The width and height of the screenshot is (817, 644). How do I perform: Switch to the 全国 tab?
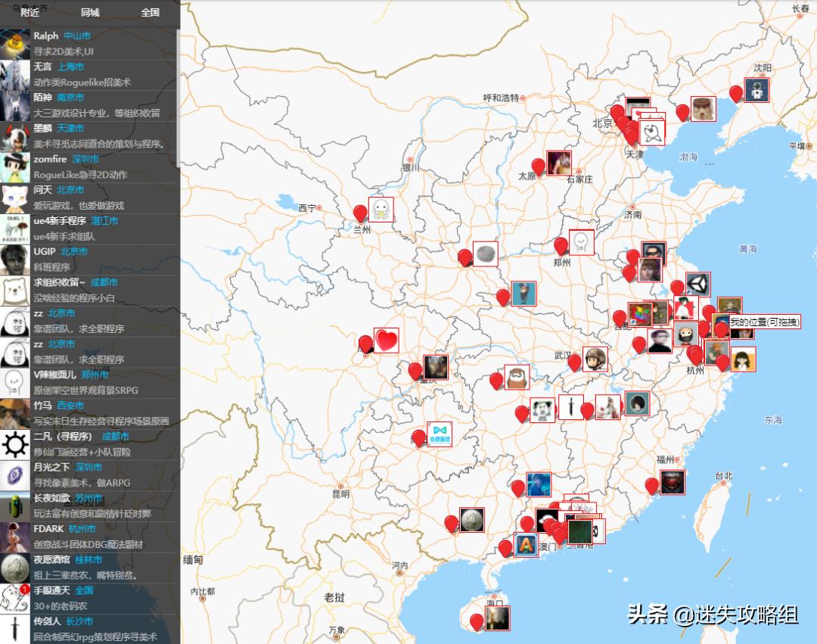150,12
